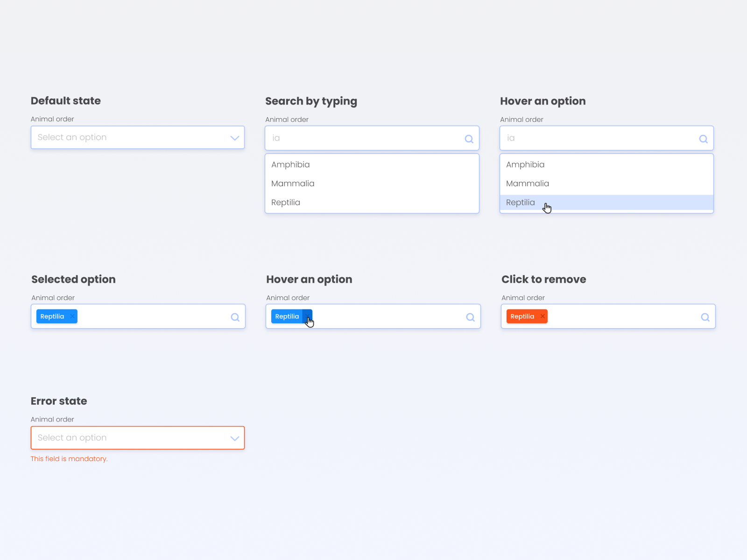Click the X on the hovered Reptilia chip
The height and width of the screenshot is (560, 747).
[x=308, y=316]
